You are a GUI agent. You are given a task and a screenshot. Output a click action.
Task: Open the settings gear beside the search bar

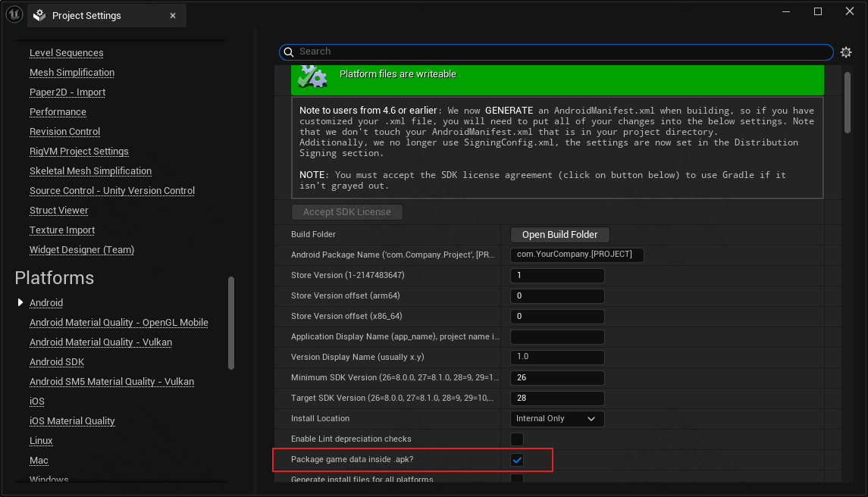point(846,52)
